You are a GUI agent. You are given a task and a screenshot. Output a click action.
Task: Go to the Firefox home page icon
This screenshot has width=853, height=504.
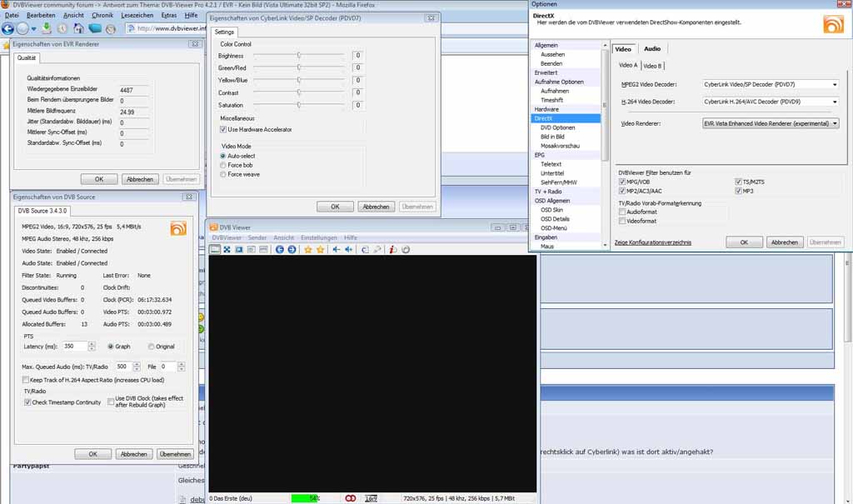pos(79,28)
